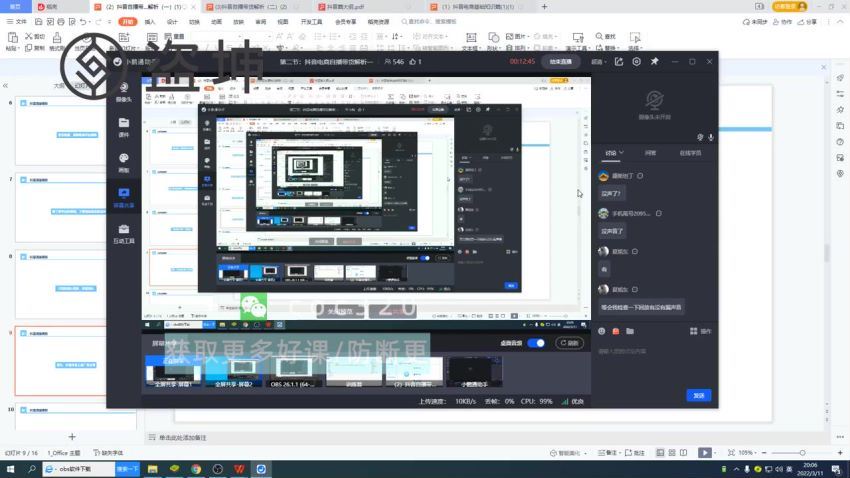Screen dimensions: 850x478
Task: Open the WPS 开发工具 developer tools tab
Action: click(x=311, y=22)
